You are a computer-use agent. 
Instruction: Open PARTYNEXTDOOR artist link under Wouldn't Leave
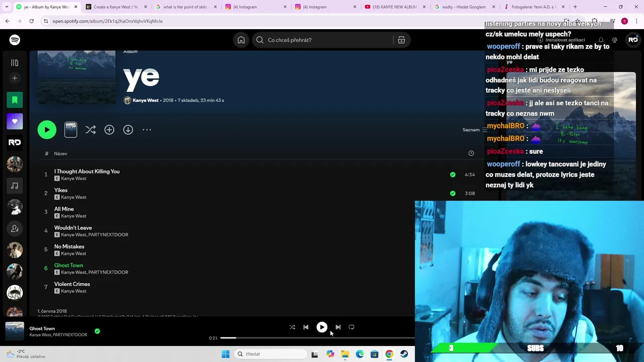point(108,235)
